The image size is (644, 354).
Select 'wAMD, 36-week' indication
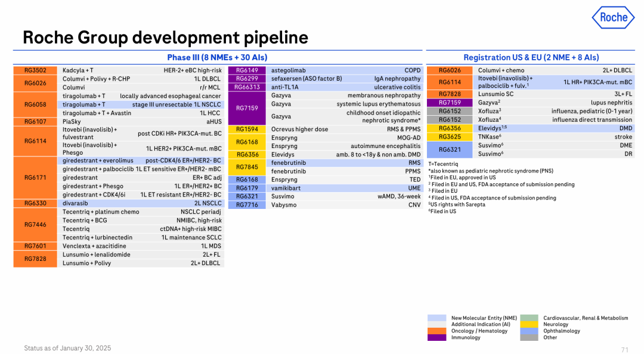pyautogui.click(x=399, y=196)
